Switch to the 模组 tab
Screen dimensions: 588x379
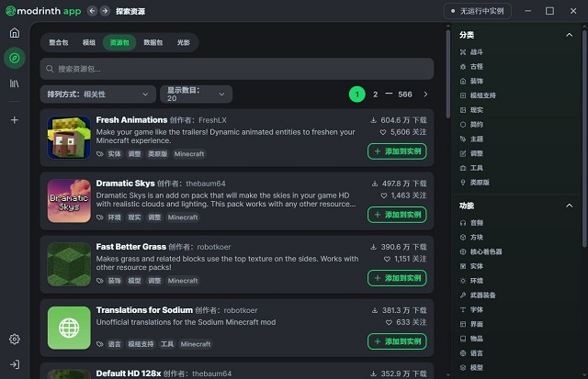(x=89, y=43)
